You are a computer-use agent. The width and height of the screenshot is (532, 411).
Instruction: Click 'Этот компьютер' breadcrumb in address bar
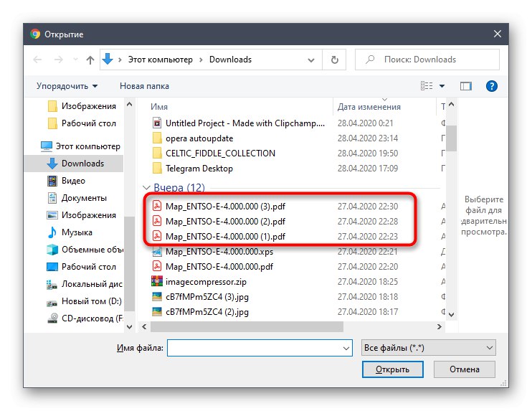[160, 60]
